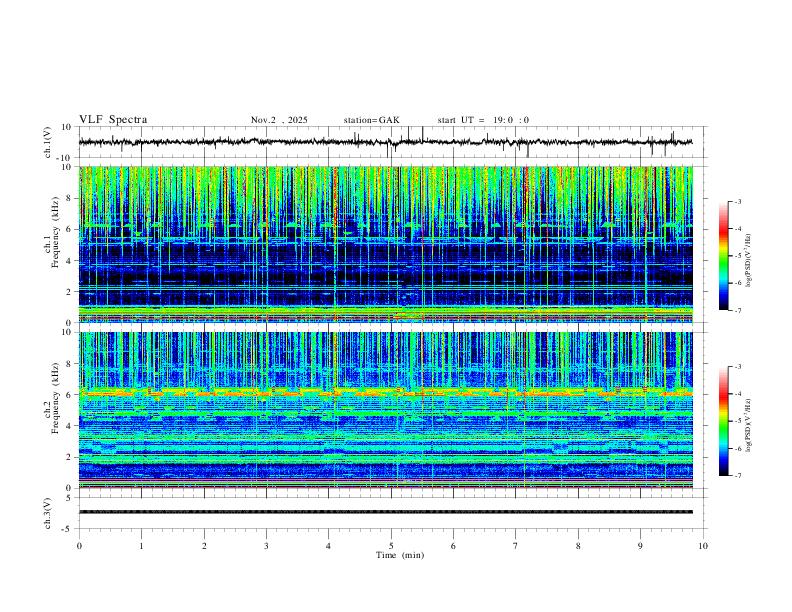Viewport: 792px width, 612px height.
Task: Click the ch.1 voltage waveform trace
Action: coord(386,142)
